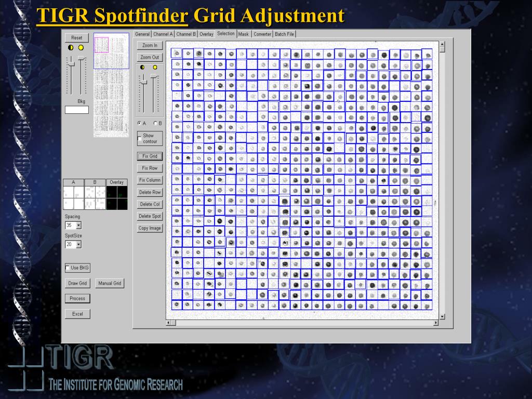Click the Copy Image button
This screenshot has width=532, height=399.
pyautogui.click(x=150, y=228)
